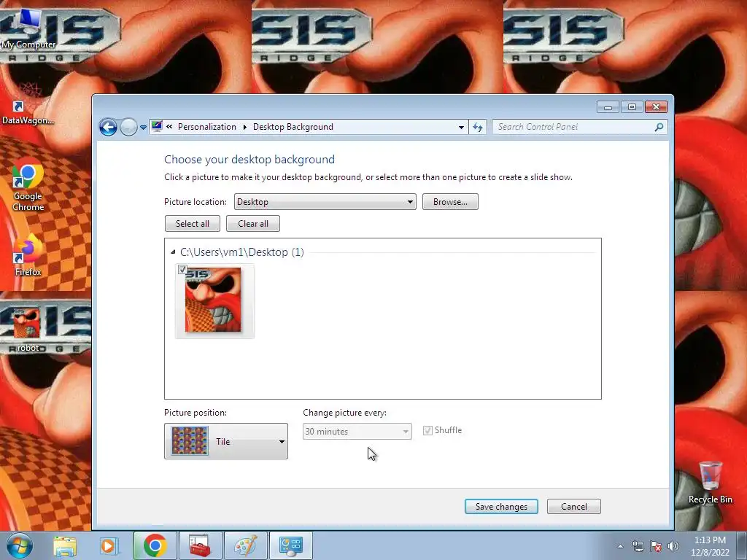Image resolution: width=747 pixels, height=560 pixels.
Task: Click the volume speaker tray icon
Action: [x=673, y=546]
